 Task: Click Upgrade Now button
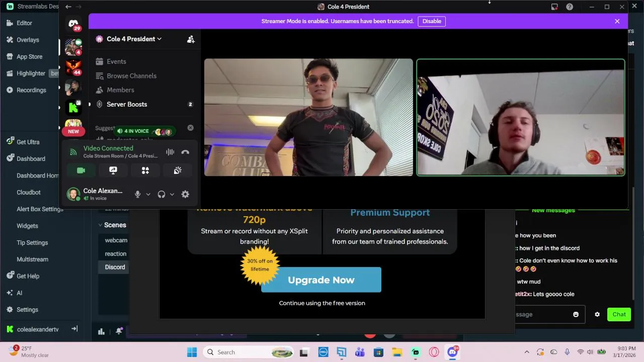point(321,280)
